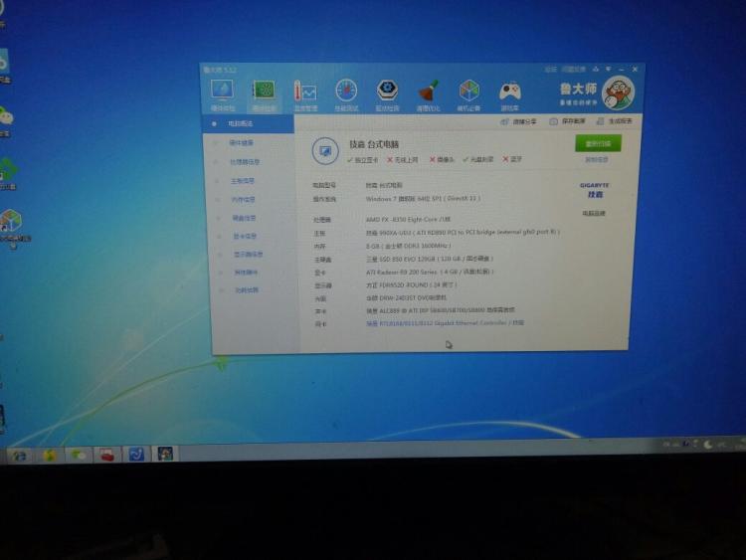
Task: Click the Windows Start button on taskbar
Action: [18, 455]
